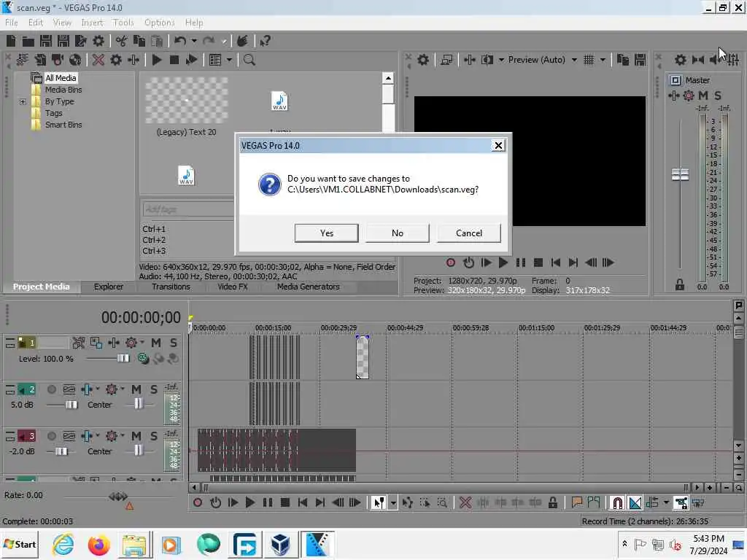Click the Save project icon
Screen dimensions: 747x560
(46, 41)
